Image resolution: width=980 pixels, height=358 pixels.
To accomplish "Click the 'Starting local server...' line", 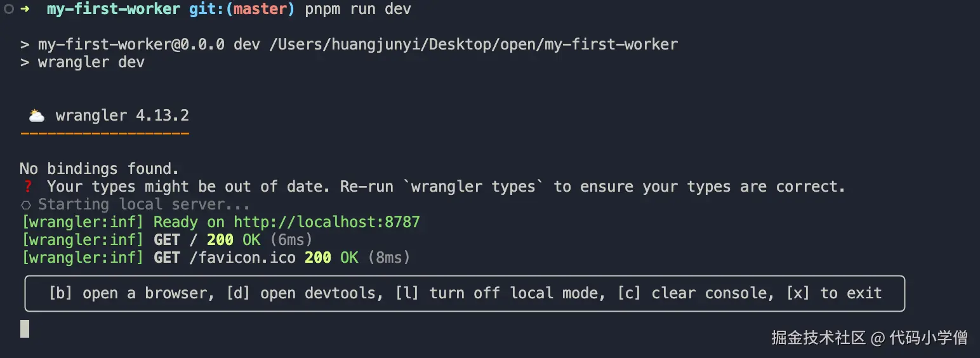I will pyautogui.click(x=144, y=204).
